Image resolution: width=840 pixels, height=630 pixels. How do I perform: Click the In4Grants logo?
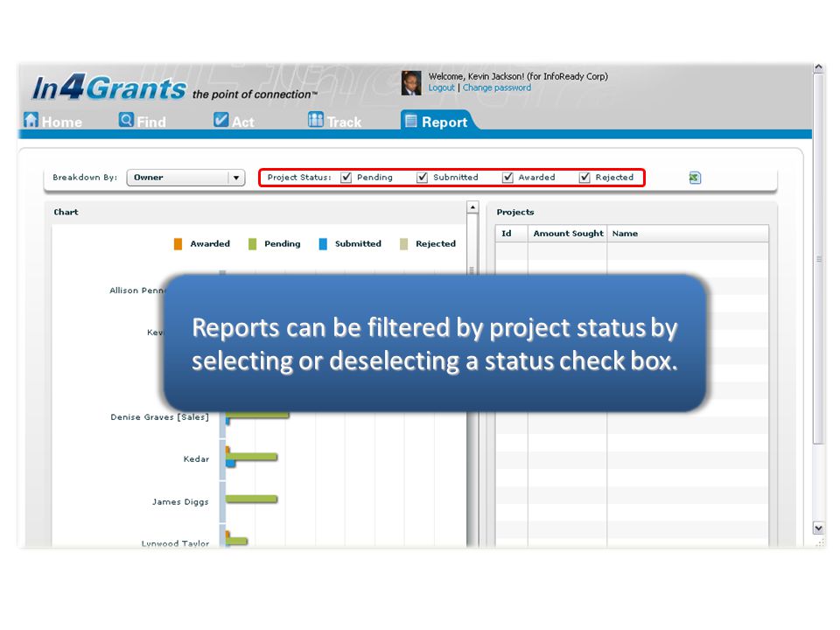pyautogui.click(x=109, y=88)
